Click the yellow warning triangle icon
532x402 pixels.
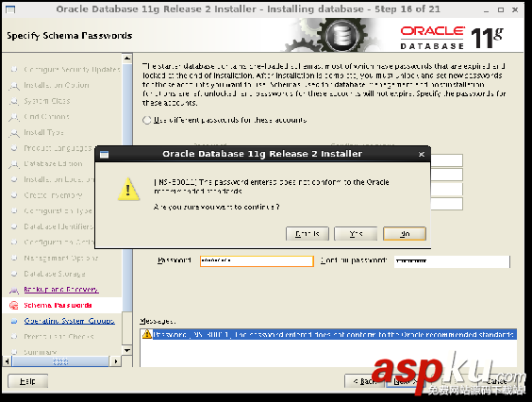click(x=128, y=189)
